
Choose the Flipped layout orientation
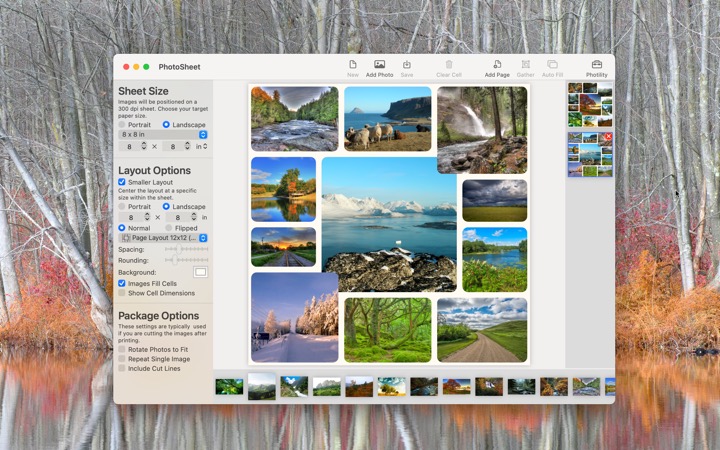(169, 228)
